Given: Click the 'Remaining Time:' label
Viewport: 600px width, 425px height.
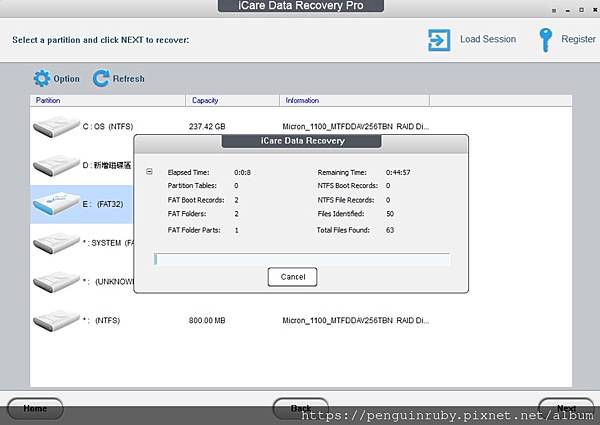Looking at the screenshot, I should (342, 173).
